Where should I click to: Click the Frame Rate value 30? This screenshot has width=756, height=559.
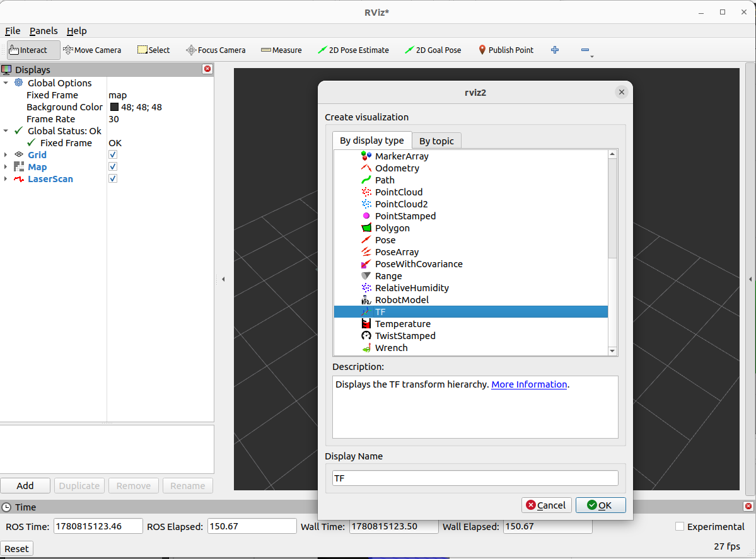click(113, 119)
